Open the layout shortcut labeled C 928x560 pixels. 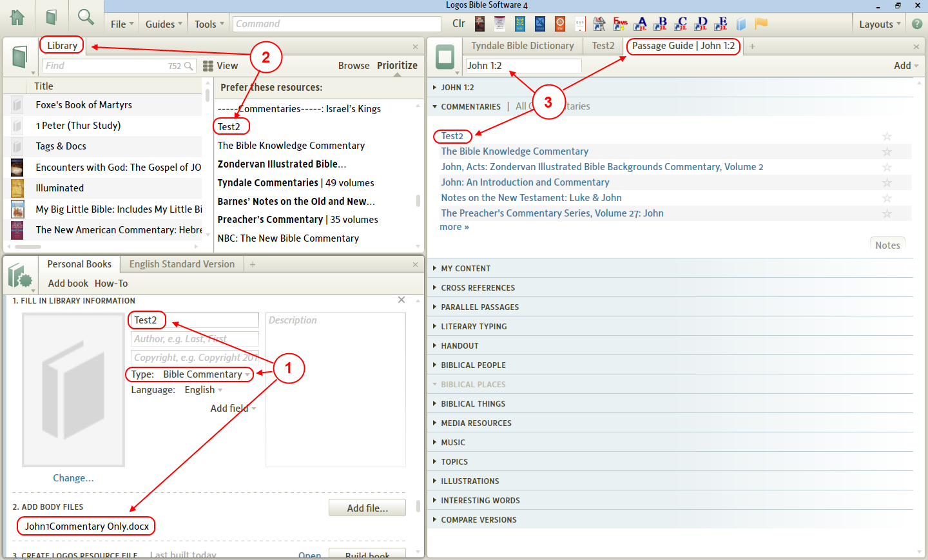coord(681,24)
